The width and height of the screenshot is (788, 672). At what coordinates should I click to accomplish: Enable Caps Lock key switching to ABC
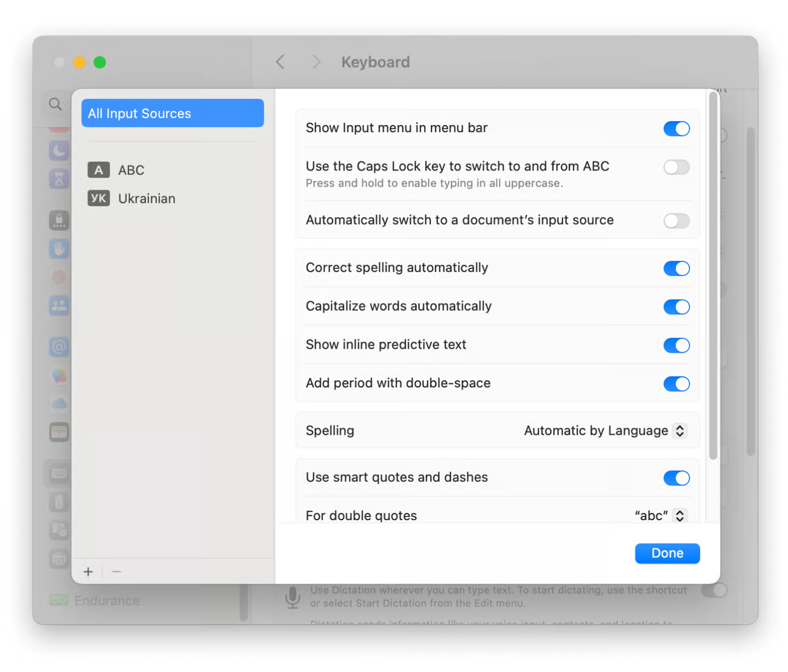click(677, 168)
